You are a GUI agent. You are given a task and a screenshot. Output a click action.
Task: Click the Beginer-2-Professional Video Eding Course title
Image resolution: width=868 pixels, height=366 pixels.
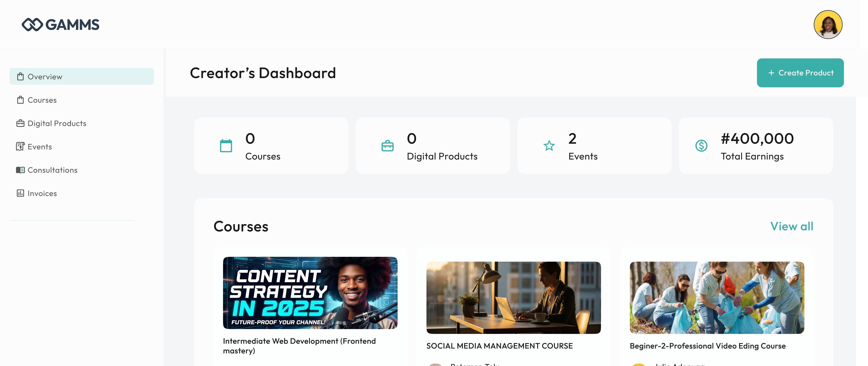point(708,346)
